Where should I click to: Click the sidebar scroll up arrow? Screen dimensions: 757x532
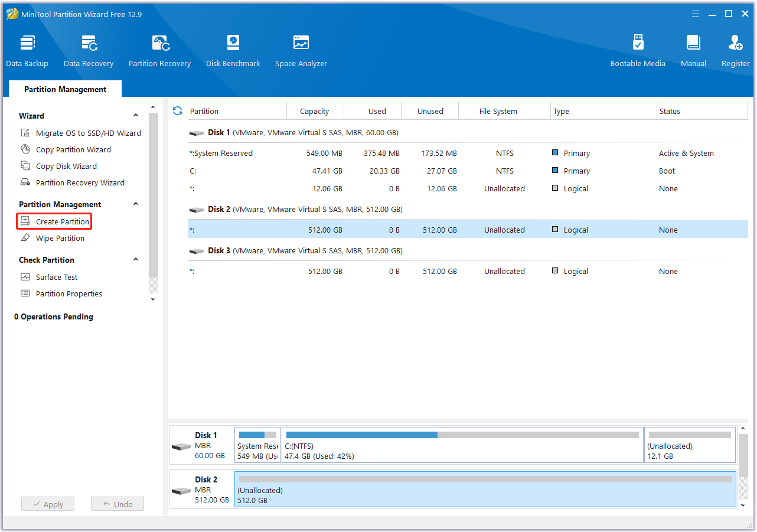click(154, 107)
